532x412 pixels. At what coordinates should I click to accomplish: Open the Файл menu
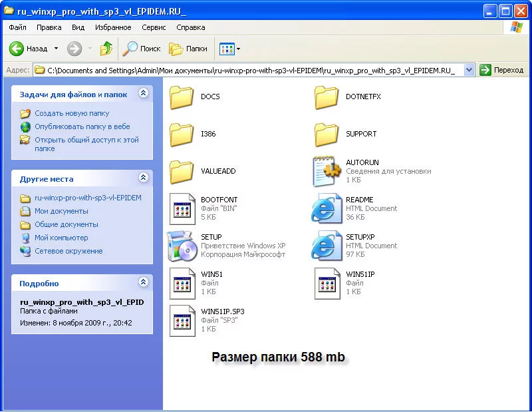click(x=18, y=27)
